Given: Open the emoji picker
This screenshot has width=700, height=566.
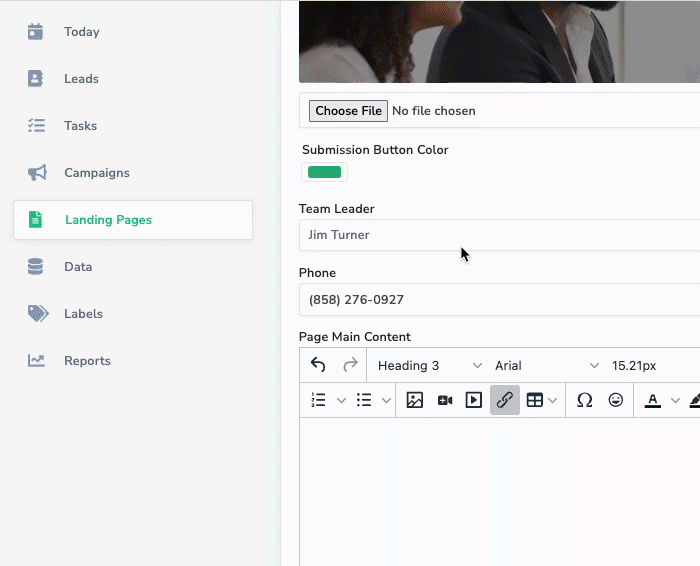Looking at the screenshot, I should 616,400.
